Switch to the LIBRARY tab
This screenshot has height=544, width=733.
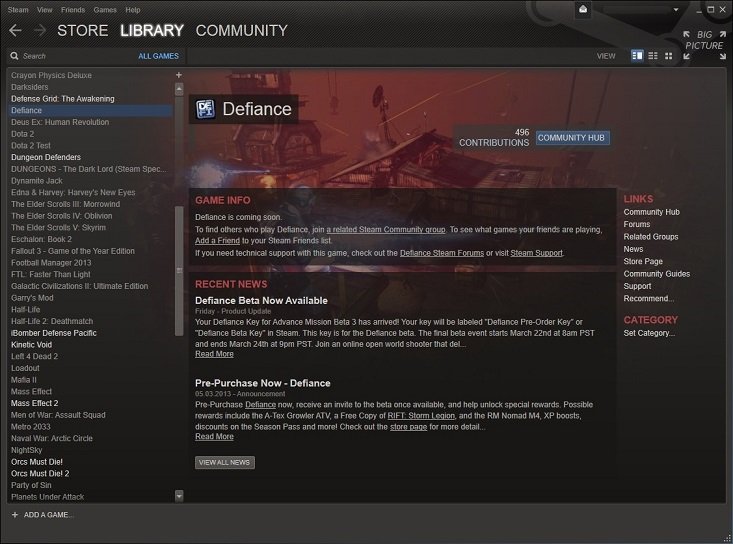[x=152, y=30]
